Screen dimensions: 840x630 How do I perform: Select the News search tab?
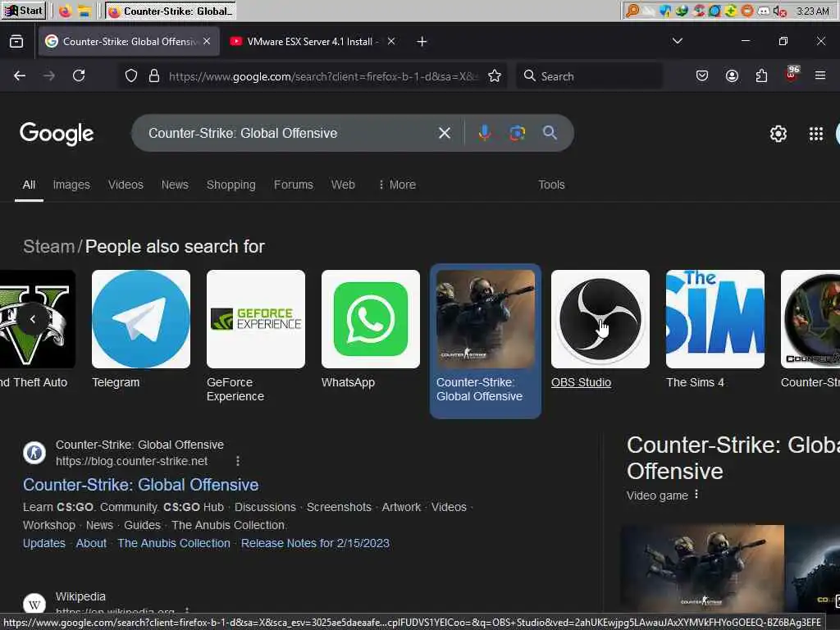tap(175, 185)
